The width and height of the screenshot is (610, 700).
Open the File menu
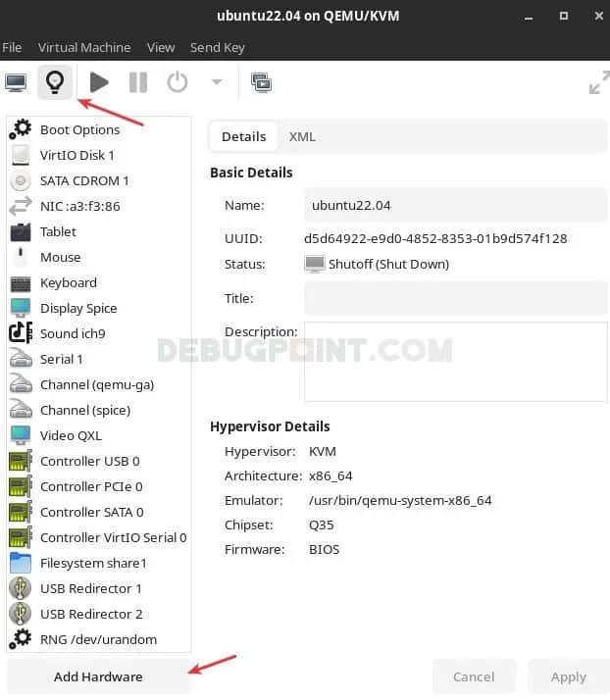coord(12,47)
